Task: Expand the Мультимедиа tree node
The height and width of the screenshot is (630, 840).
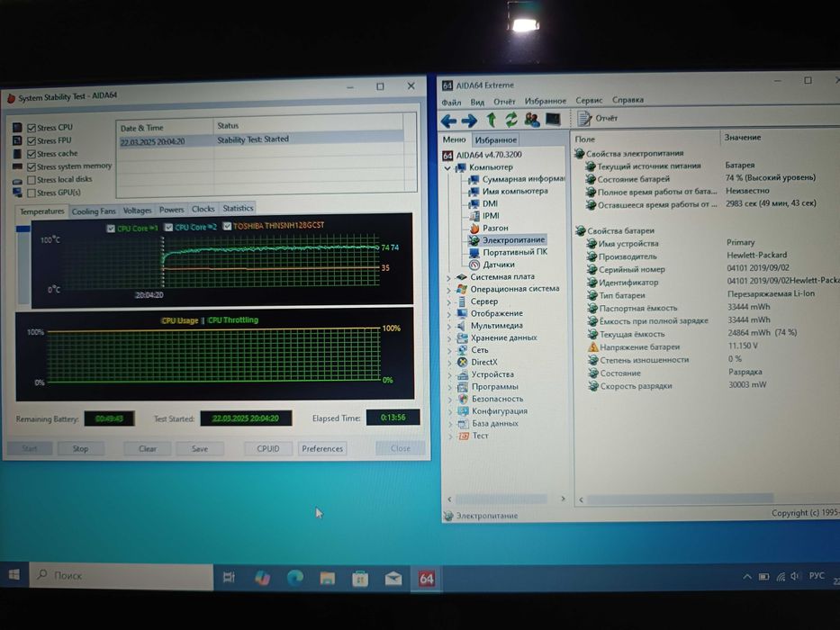Action: click(449, 326)
